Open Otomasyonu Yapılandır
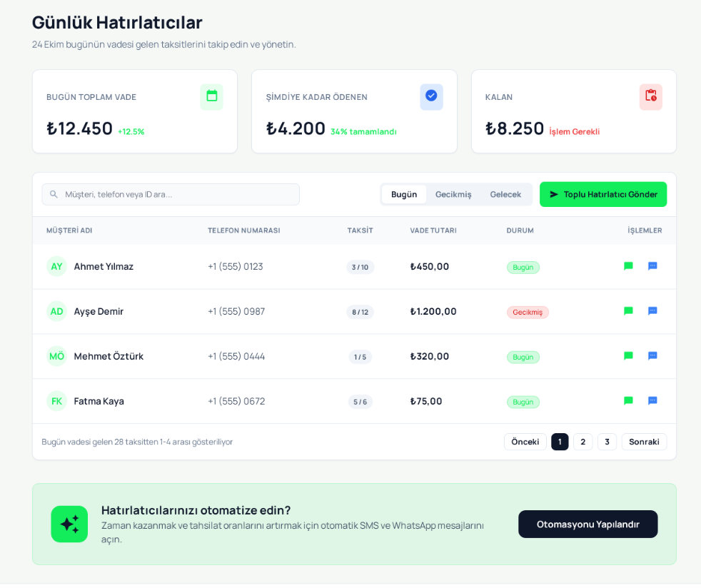The image size is (701, 588). (587, 524)
